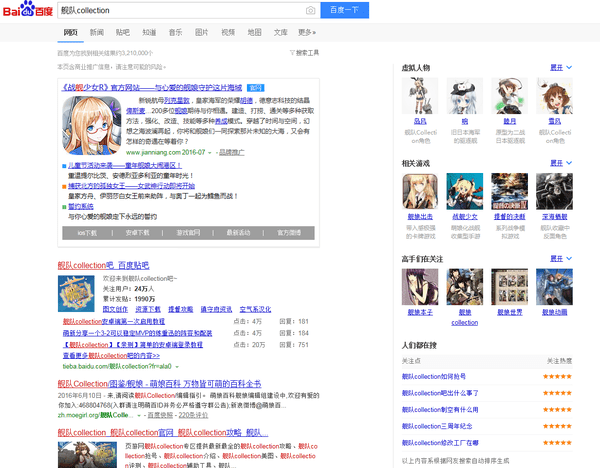Open the 地图 tab
This screenshot has height=468, width=600.
click(x=254, y=32)
